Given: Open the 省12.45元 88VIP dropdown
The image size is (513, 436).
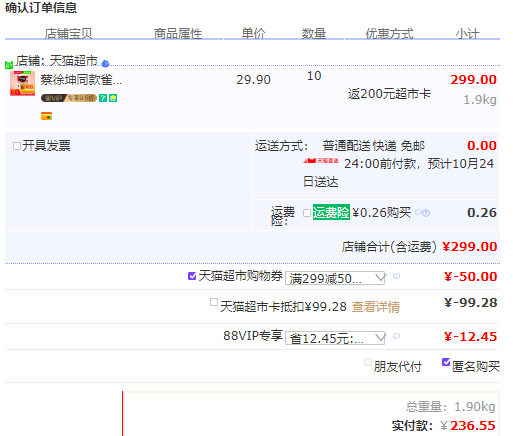Looking at the screenshot, I should click(x=335, y=338).
